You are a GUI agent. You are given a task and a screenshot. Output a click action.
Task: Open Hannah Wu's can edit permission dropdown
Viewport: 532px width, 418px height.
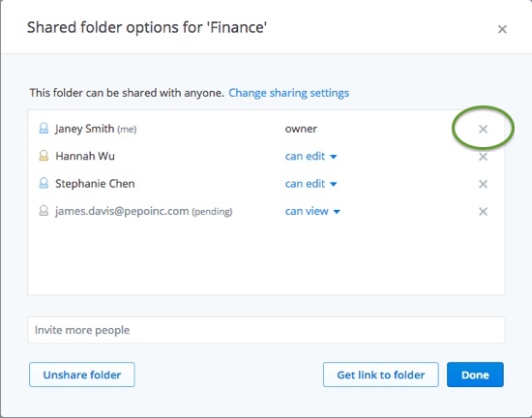click(310, 156)
